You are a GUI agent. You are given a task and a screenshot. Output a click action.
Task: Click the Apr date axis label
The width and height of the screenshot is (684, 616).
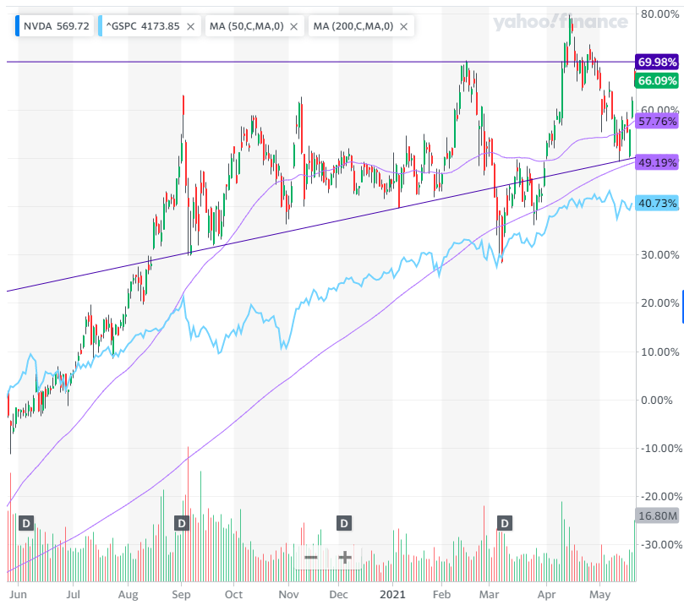546,595
